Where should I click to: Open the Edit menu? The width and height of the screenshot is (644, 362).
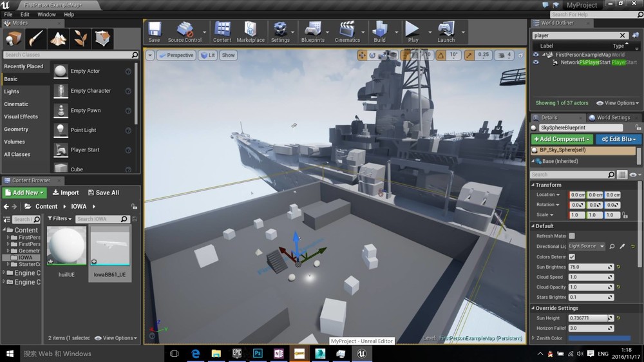25,14
